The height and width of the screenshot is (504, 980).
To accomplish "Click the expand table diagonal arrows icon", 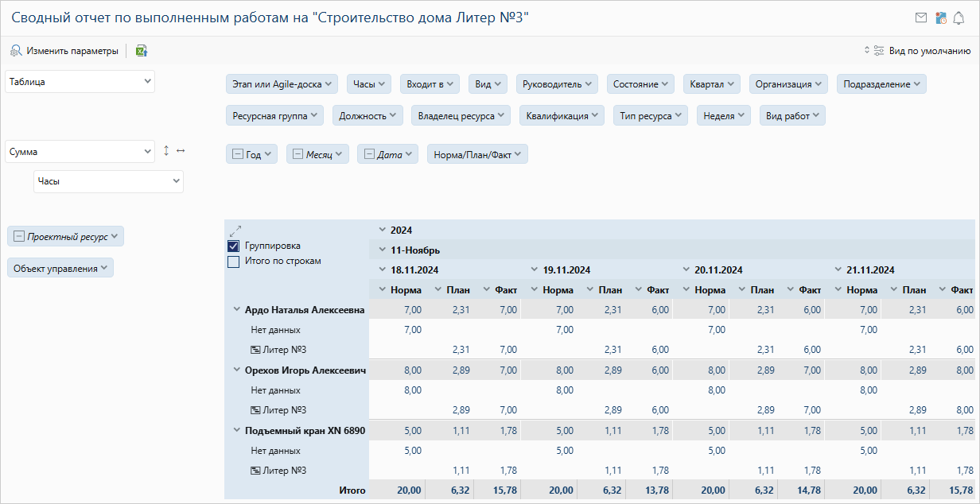I will [235, 231].
